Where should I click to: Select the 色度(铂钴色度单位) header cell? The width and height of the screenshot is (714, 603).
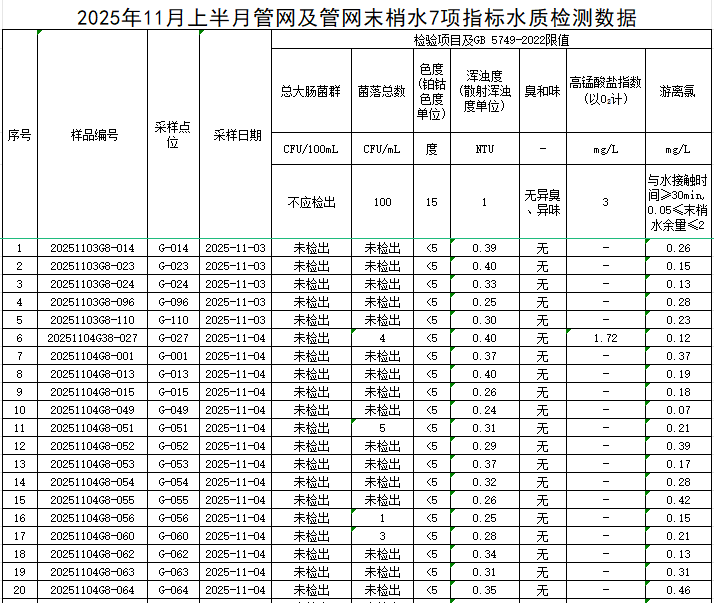pos(432,91)
